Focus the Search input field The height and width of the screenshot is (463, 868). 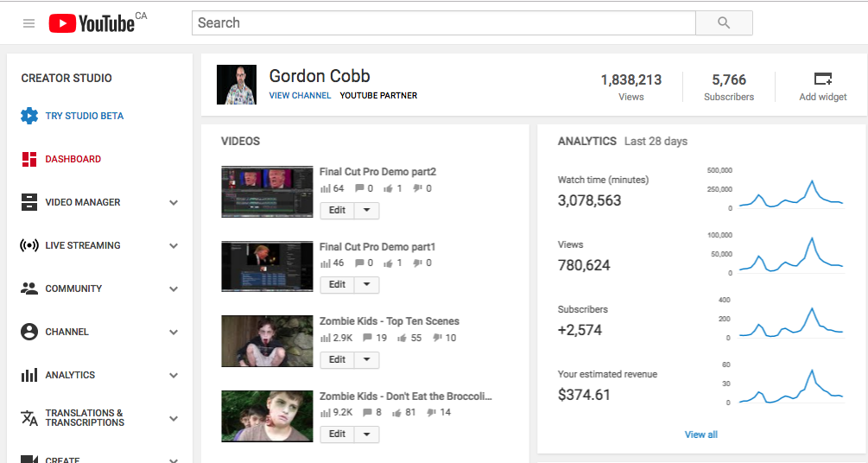pyautogui.click(x=443, y=22)
